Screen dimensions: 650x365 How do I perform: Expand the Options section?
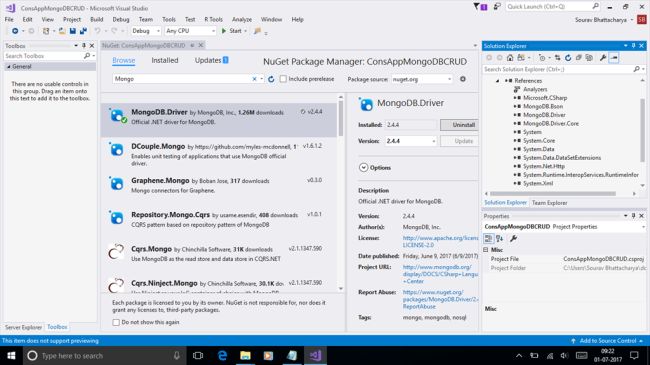pos(364,168)
